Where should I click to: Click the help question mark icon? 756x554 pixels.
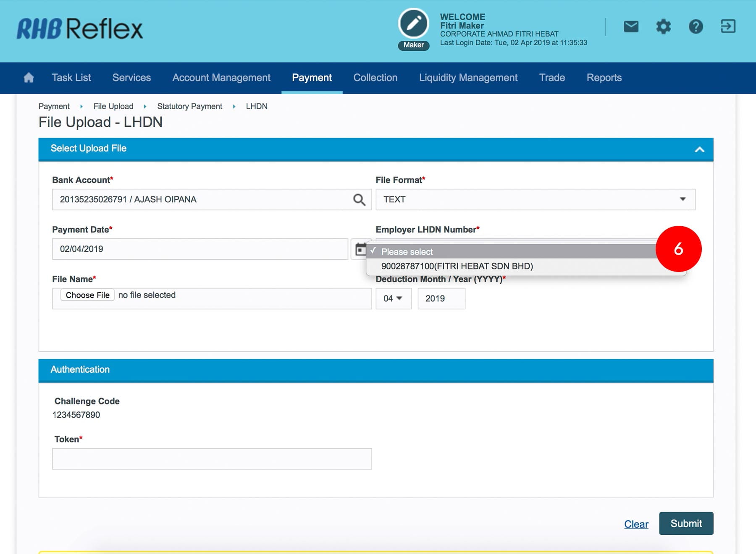696,26
